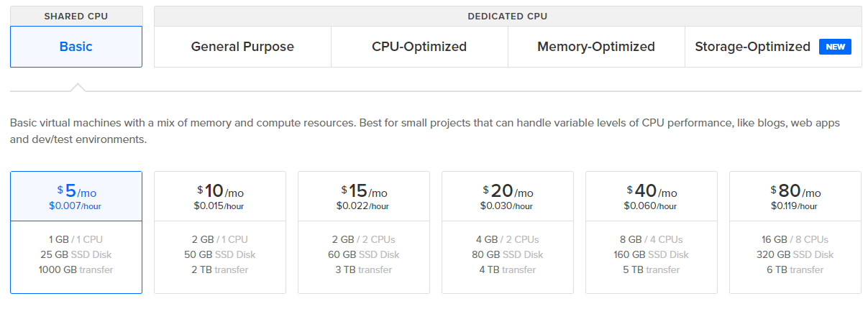Viewport: 868px width, 309px height.
Task: Choose the Memory-Optimized tab
Action: click(x=596, y=47)
